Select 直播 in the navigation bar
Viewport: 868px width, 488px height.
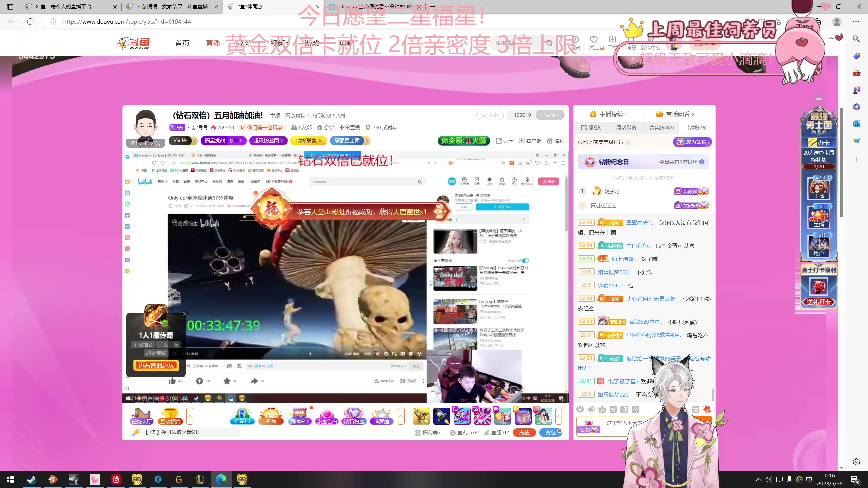coord(213,43)
